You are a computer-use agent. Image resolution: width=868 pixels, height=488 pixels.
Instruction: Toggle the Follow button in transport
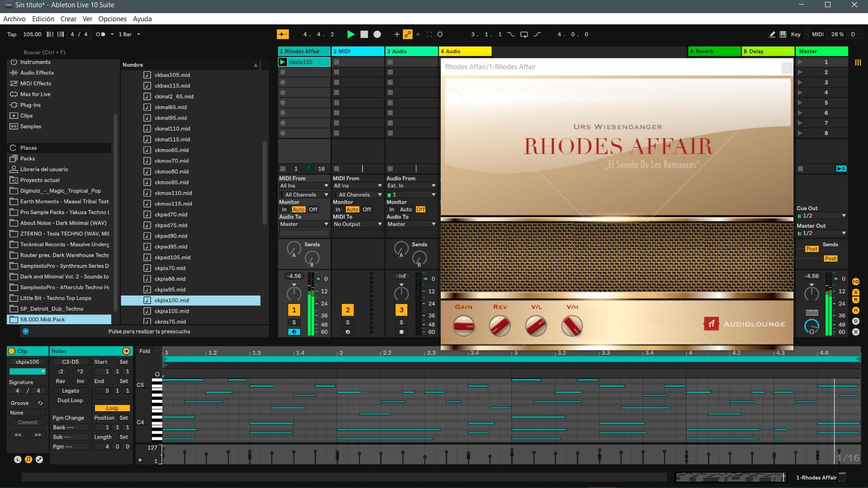point(283,34)
